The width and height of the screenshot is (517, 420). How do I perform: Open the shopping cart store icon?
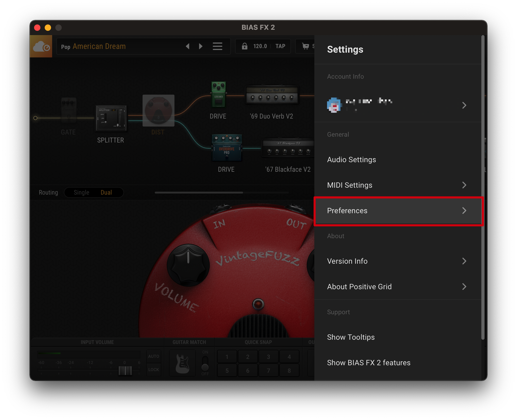306,46
